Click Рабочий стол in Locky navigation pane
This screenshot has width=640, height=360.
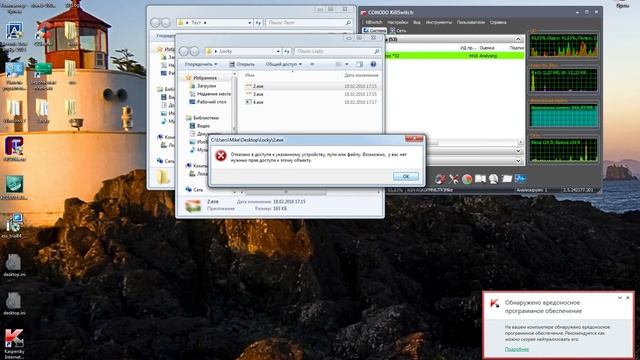pos(211,102)
